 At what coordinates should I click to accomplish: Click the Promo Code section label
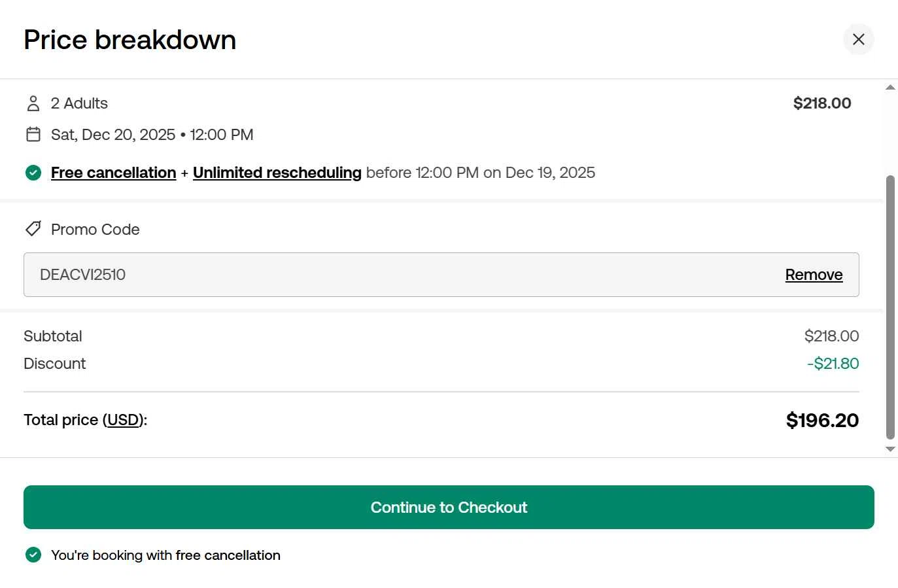pos(95,230)
